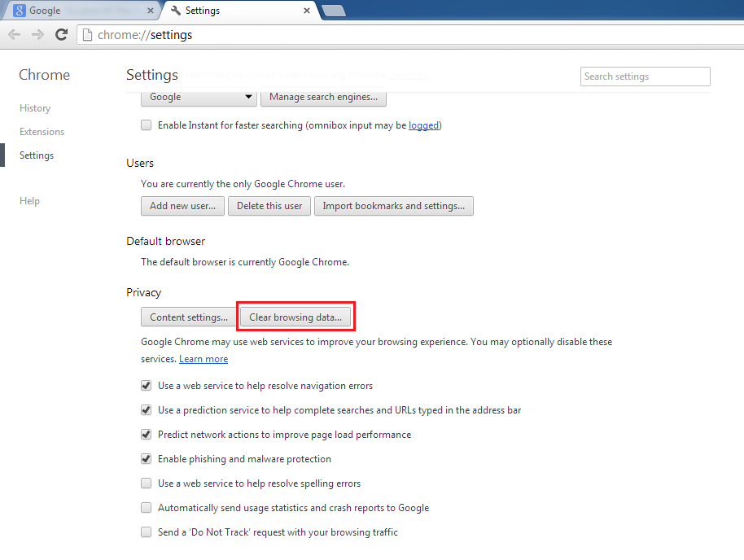Screen dimensions: 744x560
Task: Click Manage search engines button
Action: click(x=323, y=97)
